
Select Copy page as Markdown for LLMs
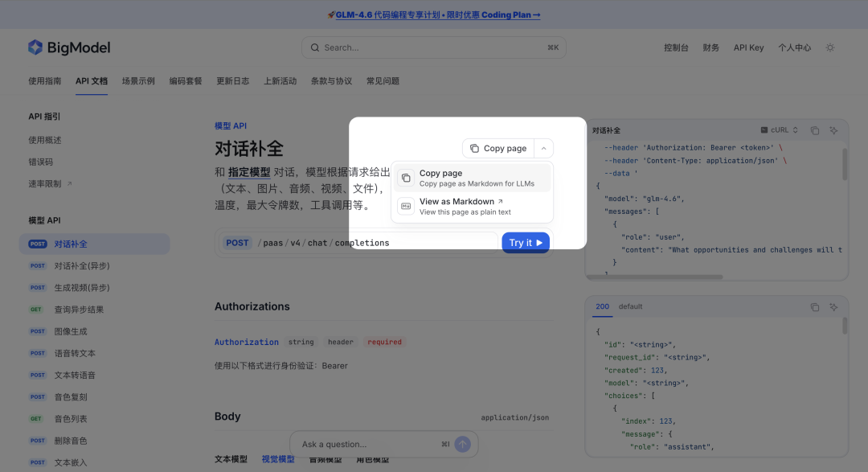click(471, 177)
